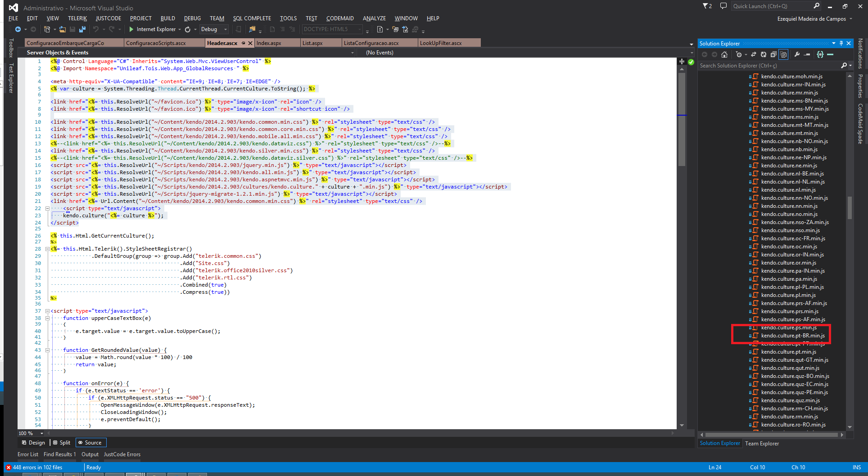This screenshot has height=476, width=868.
Task: Open the feedback speech bubble icon
Action: coord(723,6)
